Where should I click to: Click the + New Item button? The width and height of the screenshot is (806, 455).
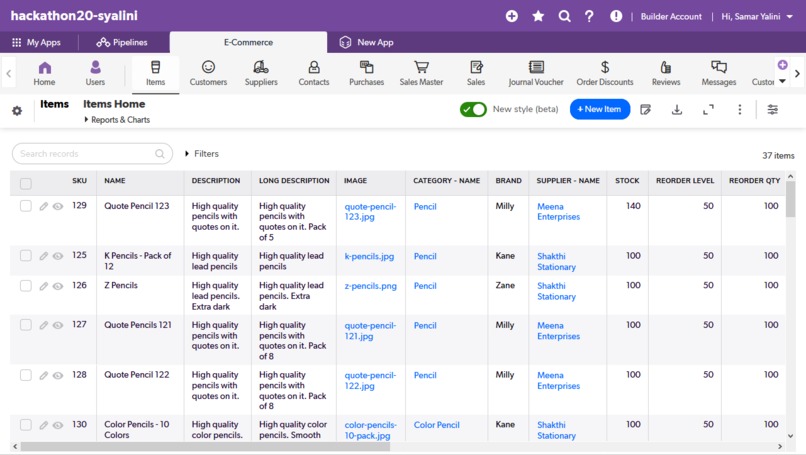pos(599,110)
